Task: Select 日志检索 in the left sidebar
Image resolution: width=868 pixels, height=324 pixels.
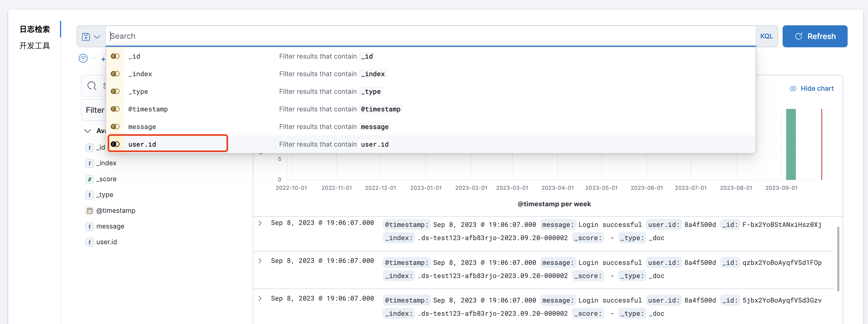Action: pyautogui.click(x=35, y=29)
